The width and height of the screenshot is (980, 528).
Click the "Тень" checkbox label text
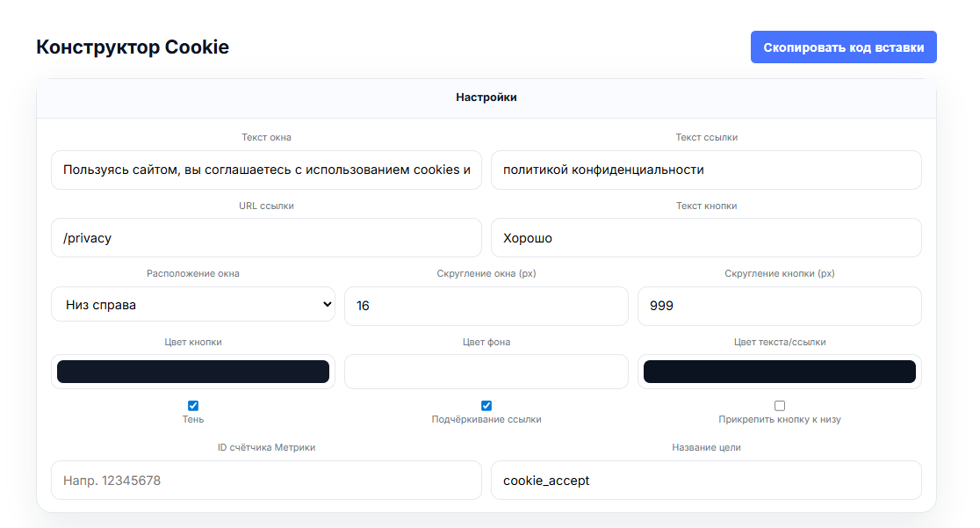coord(193,420)
